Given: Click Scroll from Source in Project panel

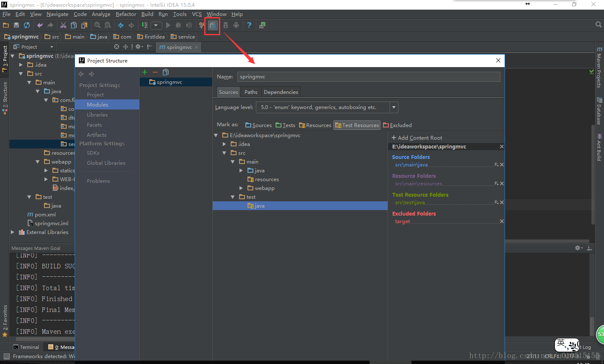Looking at the screenshot, I should (x=117, y=47).
